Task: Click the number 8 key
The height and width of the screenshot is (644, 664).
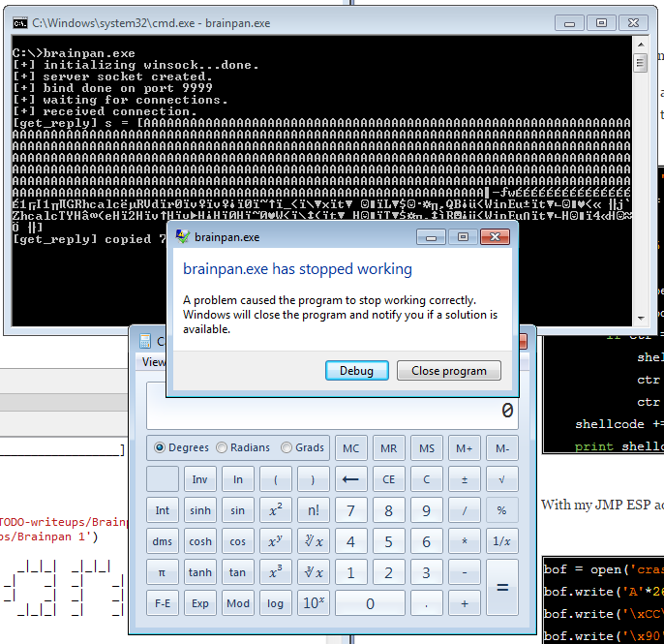Action: (x=388, y=510)
